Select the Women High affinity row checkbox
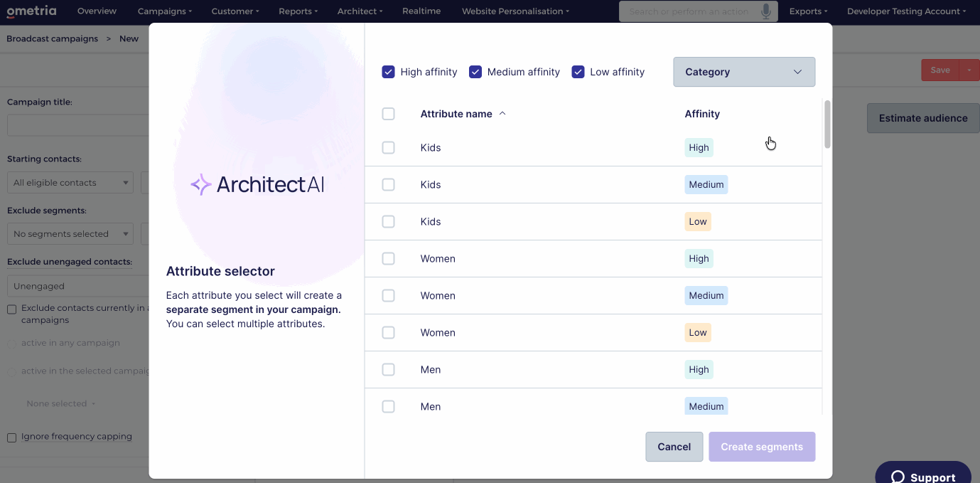The image size is (980, 483). click(388, 259)
